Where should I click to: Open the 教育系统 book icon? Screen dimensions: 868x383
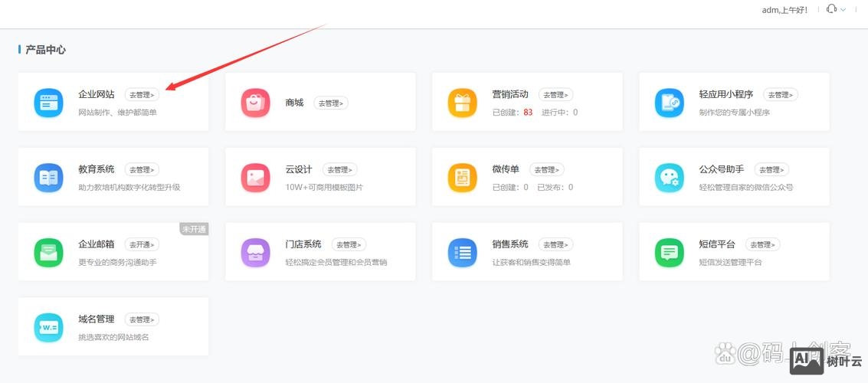(49, 178)
